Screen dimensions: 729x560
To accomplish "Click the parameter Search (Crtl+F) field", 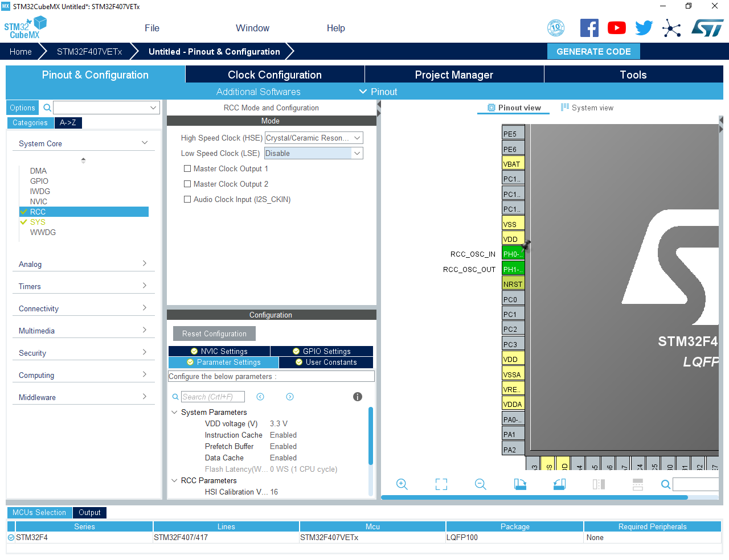I will (213, 397).
